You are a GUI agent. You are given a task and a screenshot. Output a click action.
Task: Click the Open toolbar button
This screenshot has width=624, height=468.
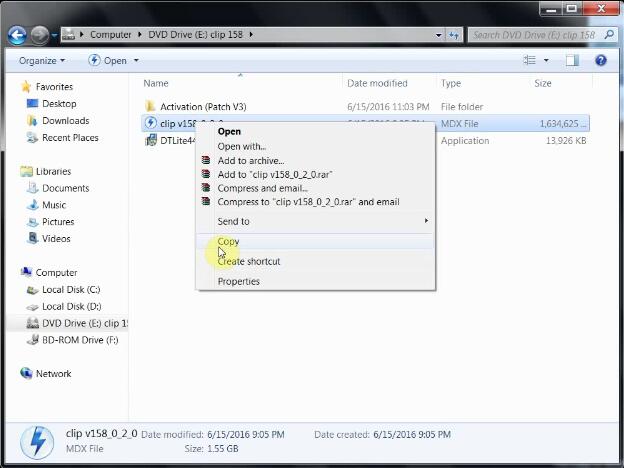click(x=107, y=60)
